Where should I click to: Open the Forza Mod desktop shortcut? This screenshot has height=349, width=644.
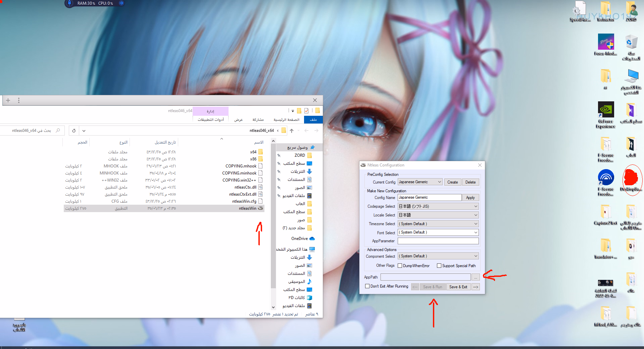point(606,43)
